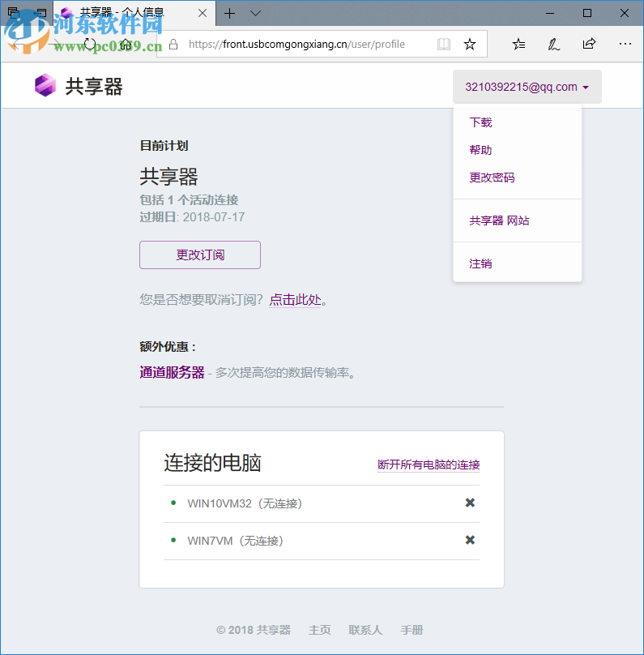The image size is (644, 655).
Task: Select the WIN7VM（无连接）row text
Action: [x=236, y=541]
